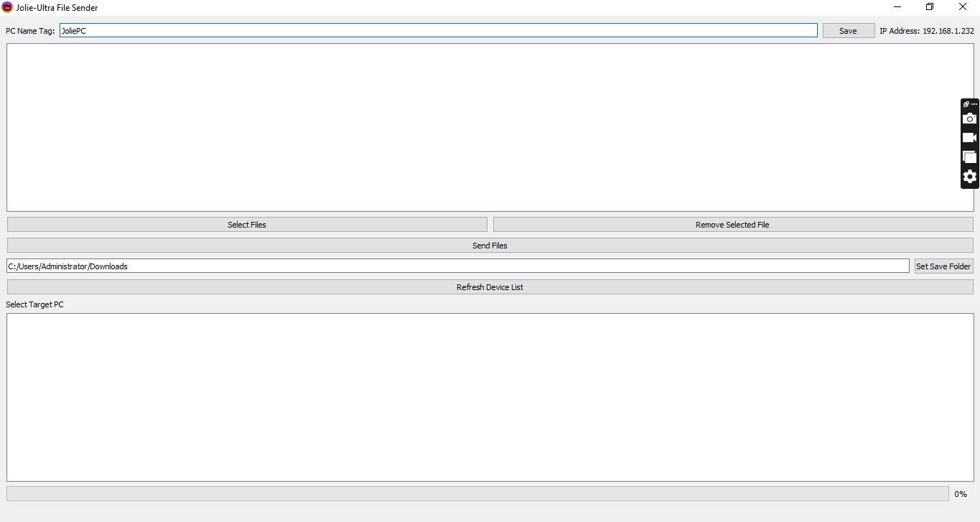Click the 0% progress label
This screenshot has height=522, width=980.
pyautogui.click(x=961, y=494)
